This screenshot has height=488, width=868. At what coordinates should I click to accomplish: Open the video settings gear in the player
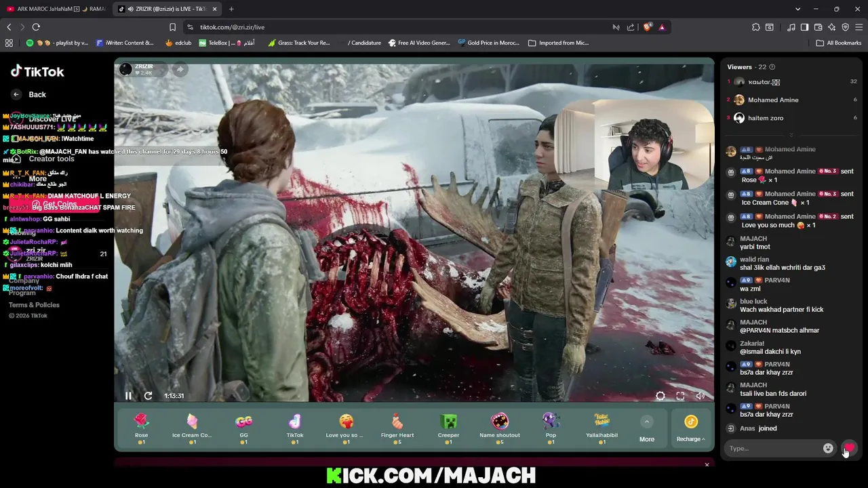pos(660,396)
